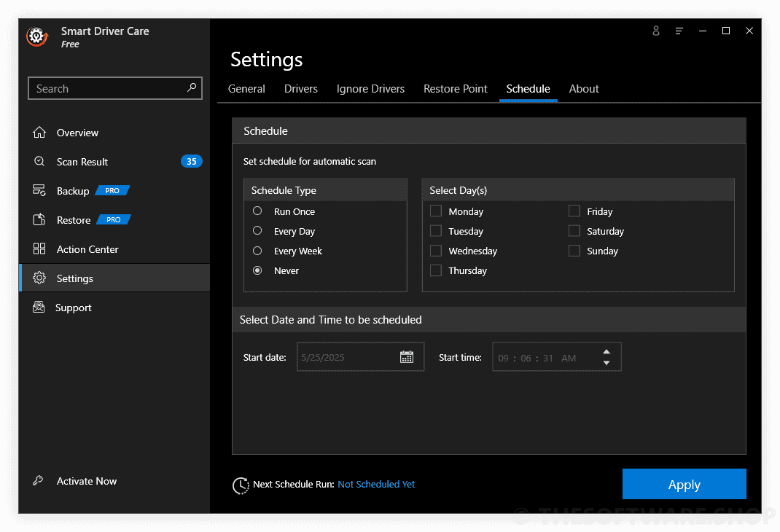Screen dimensions: 780x532
Task: Click the Backup drive icon
Action: pos(39,190)
